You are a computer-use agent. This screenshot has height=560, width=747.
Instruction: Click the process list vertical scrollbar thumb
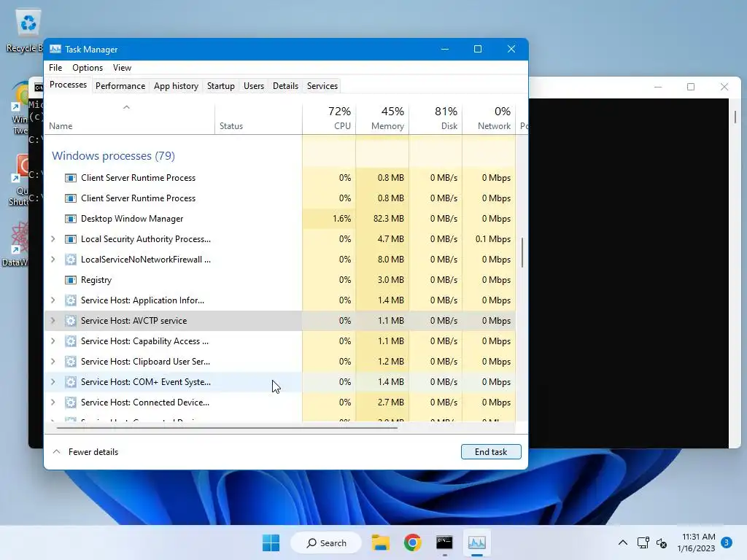522,253
